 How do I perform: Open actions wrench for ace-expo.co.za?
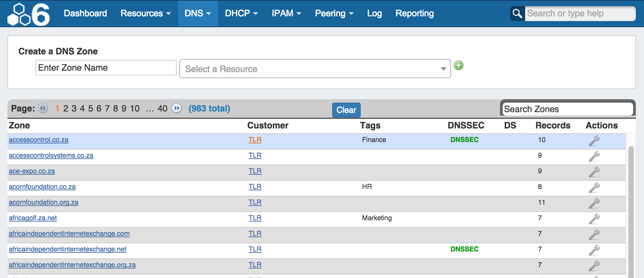pos(594,172)
